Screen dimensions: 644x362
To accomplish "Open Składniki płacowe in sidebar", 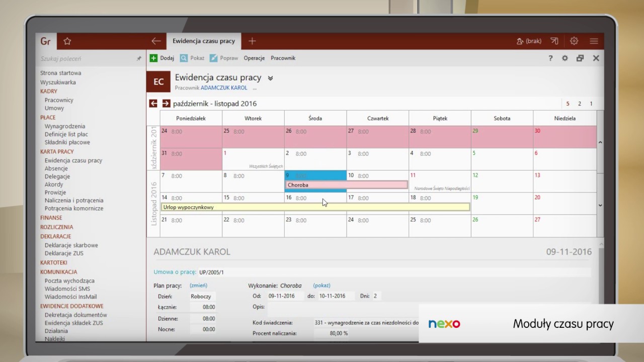I will coord(67,142).
